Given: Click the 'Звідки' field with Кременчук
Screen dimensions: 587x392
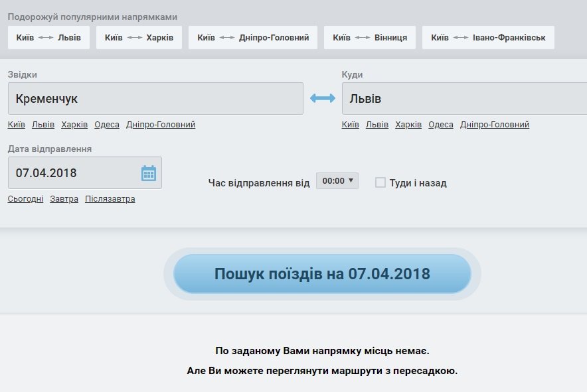Looking at the screenshot, I should [x=155, y=98].
